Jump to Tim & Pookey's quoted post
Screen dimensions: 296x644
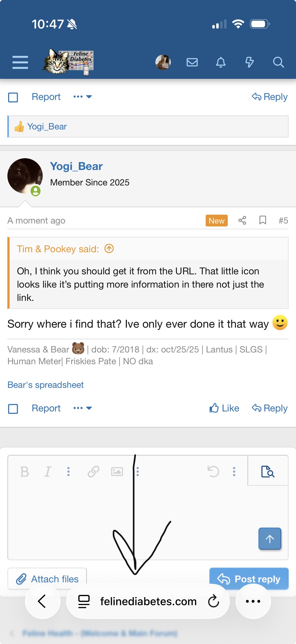[109, 249]
